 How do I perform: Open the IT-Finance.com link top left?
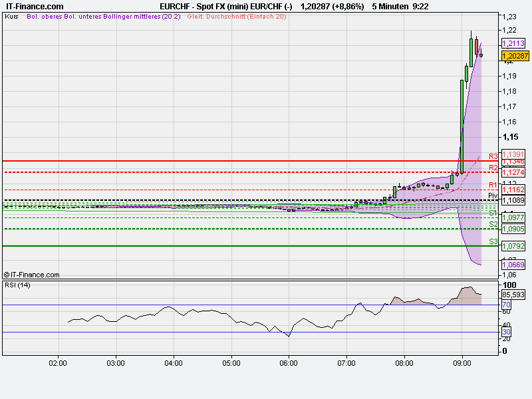(x=35, y=6)
